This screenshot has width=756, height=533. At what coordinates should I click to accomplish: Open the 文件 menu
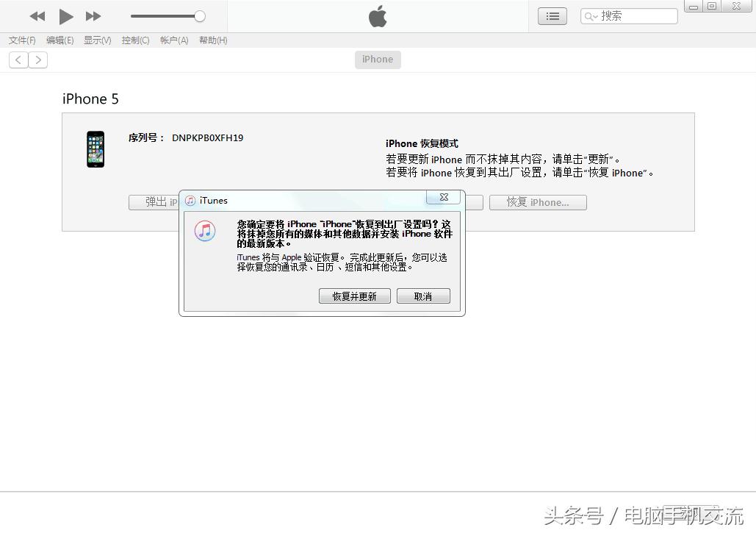[x=21, y=40]
